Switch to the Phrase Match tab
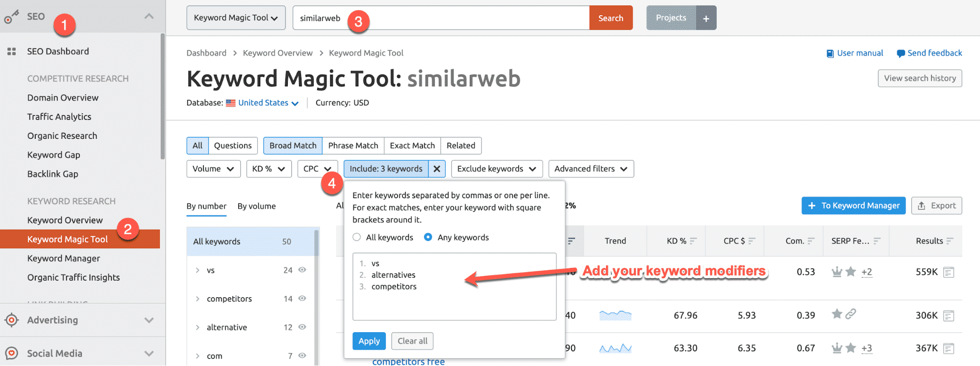This screenshot has width=980, height=366. (353, 146)
